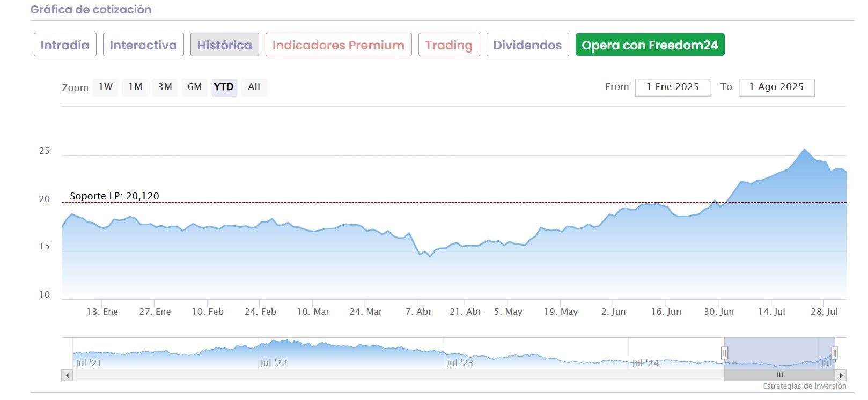Set the zoom range to 6M
This screenshot has height=400, width=868.
click(x=194, y=87)
